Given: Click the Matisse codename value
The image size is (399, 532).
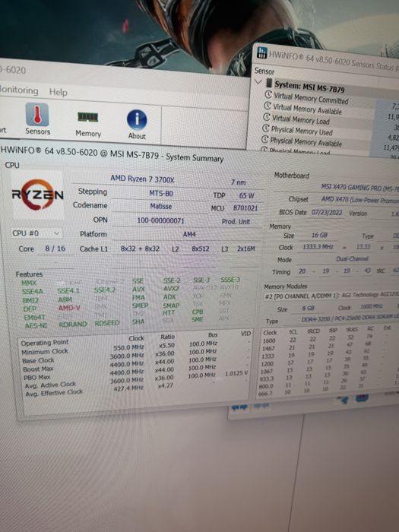Looking at the screenshot, I should (161, 206).
